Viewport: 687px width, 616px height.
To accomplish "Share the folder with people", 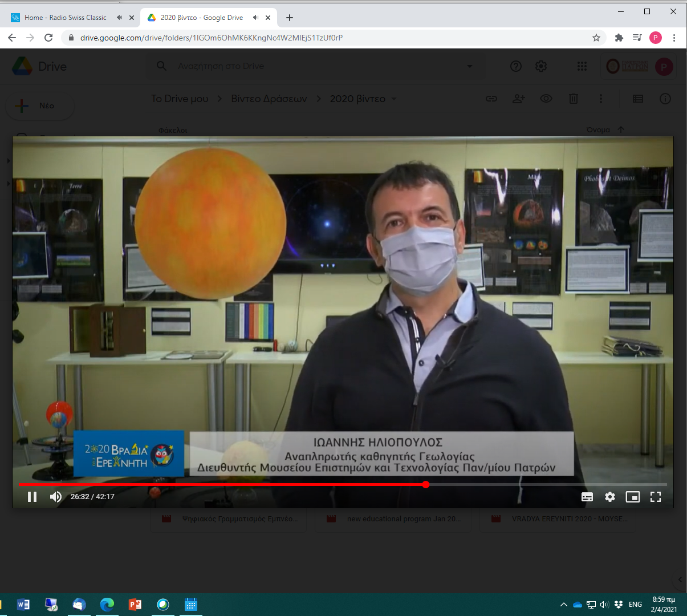I will [x=519, y=99].
